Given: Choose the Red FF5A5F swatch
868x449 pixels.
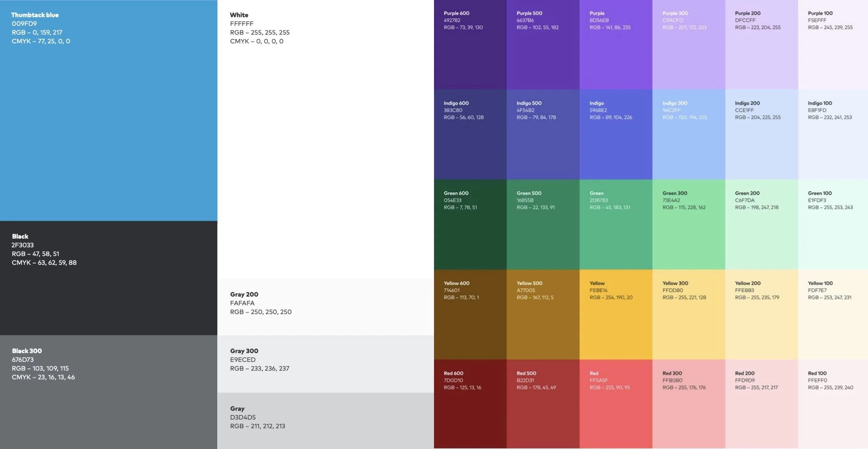Looking at the screenshot, I should [x=616, y=413].
